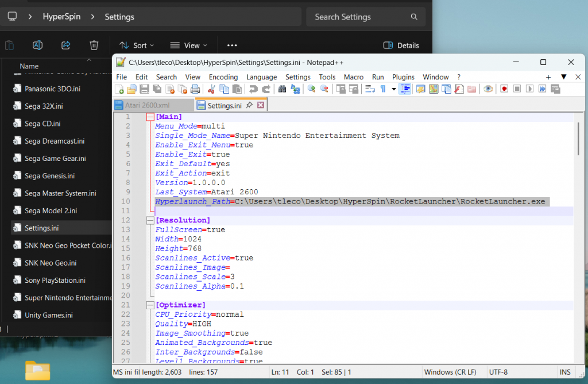Stop macro recording button
The image size is (588, 384).
pos(517,89)
